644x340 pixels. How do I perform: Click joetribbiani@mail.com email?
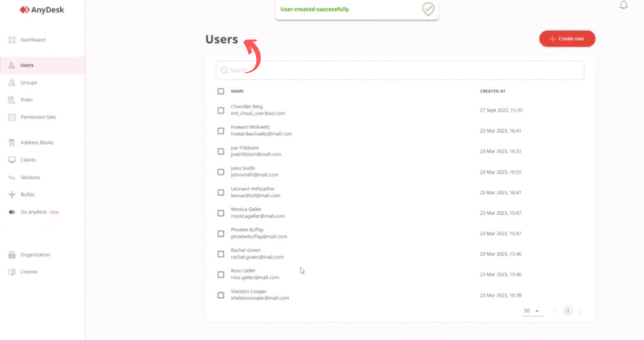(256, 155)
